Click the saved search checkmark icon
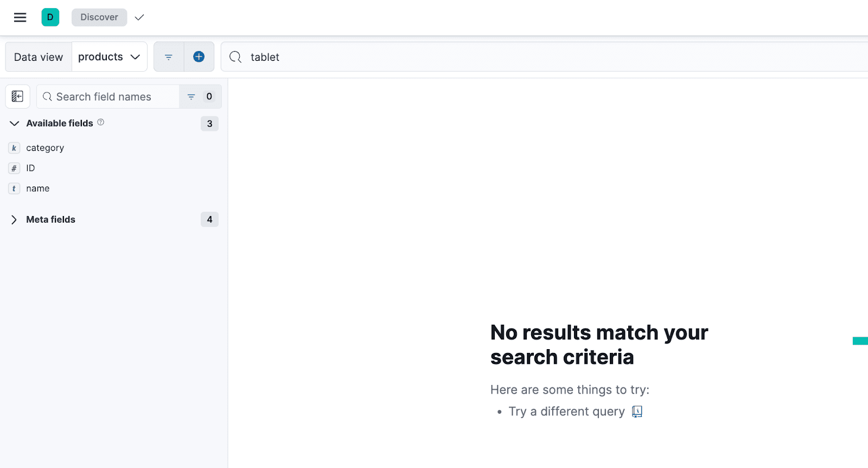Image resolution: width=868 pixels, height=468 pixels. 139,17
